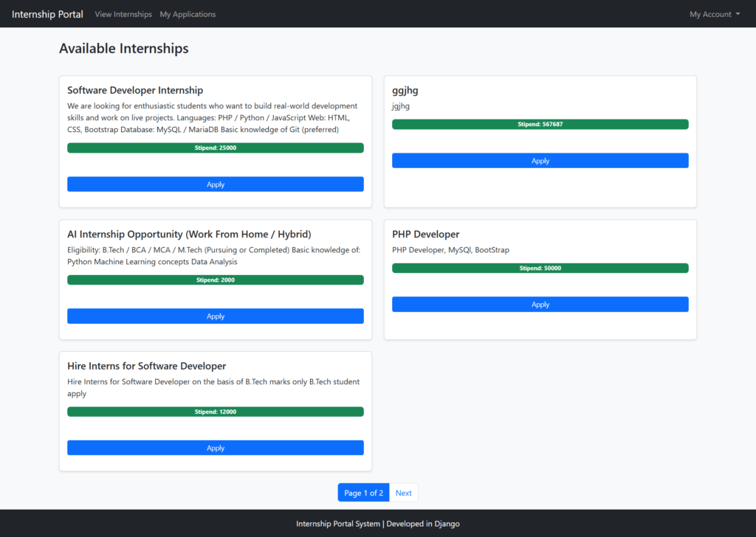Click the Stipend: 2000 badge
The height and width of the screenshot is (537, 756).
(215, 280)
